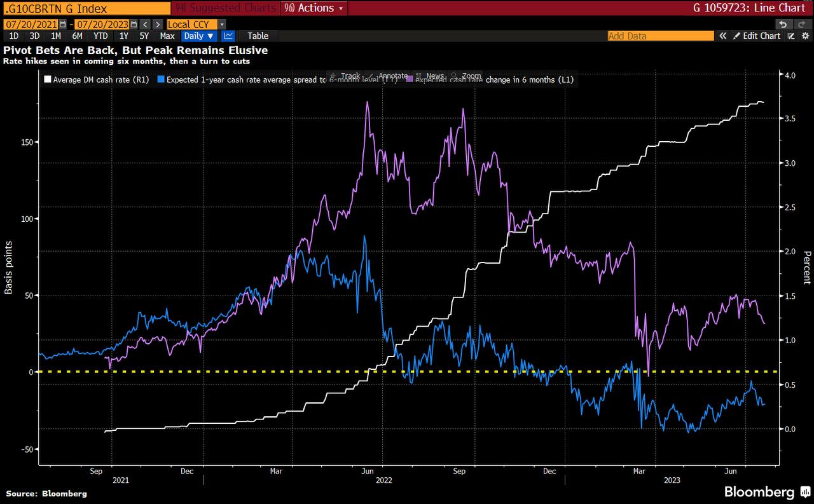Select the 'Average DM cash rate (R1)' legend label

tap(101, 80)
